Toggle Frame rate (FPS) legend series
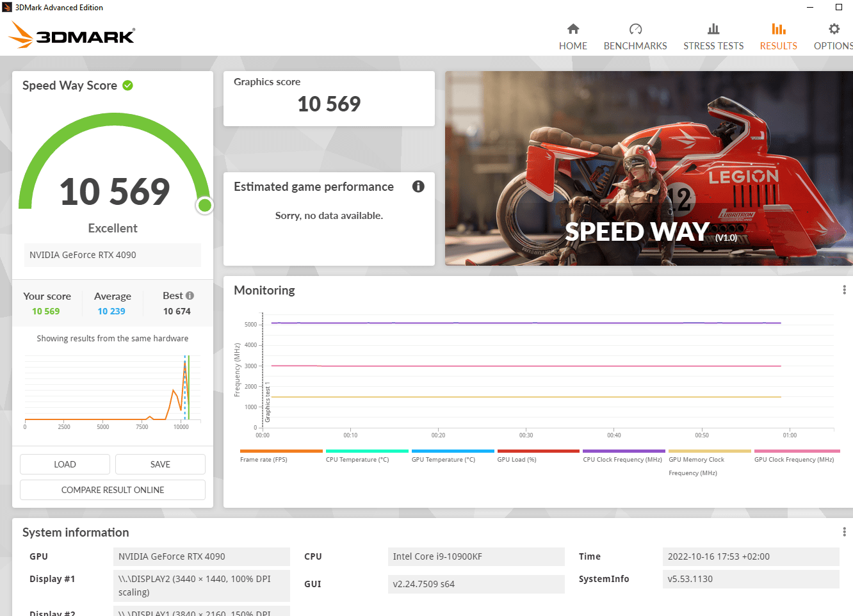Screen dimensions: 853x616 tap(281, 456)
